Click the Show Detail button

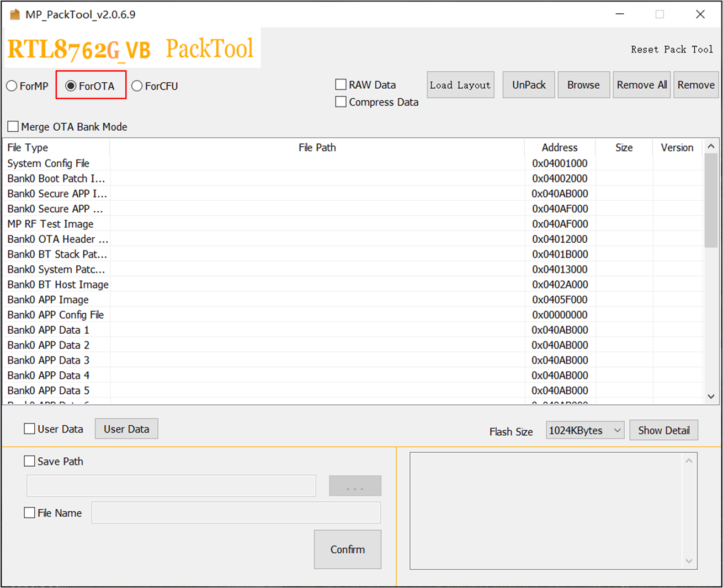663,430
